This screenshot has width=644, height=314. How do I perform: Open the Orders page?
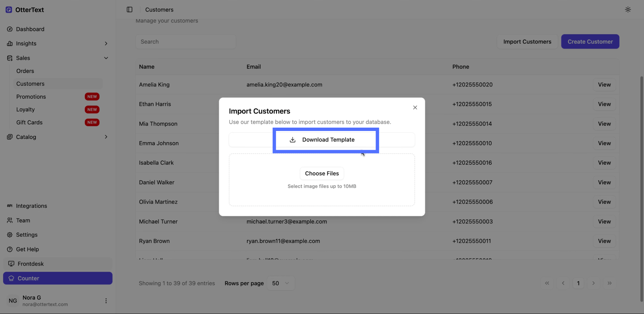click(25, 71)
